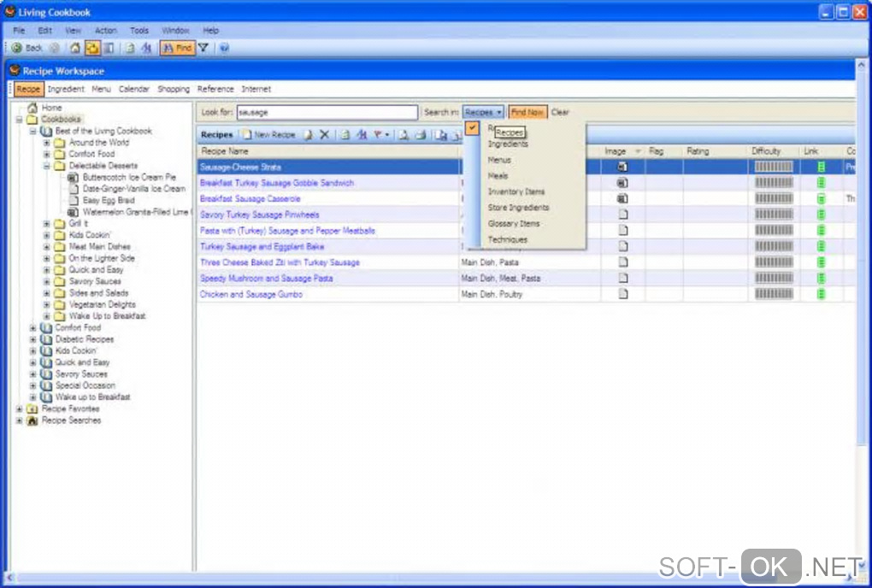Image resolution: width=872 pixels, height=588 pixels.
Task: Expand the Recipe Favorites node
Action: (x=20, y=409)
